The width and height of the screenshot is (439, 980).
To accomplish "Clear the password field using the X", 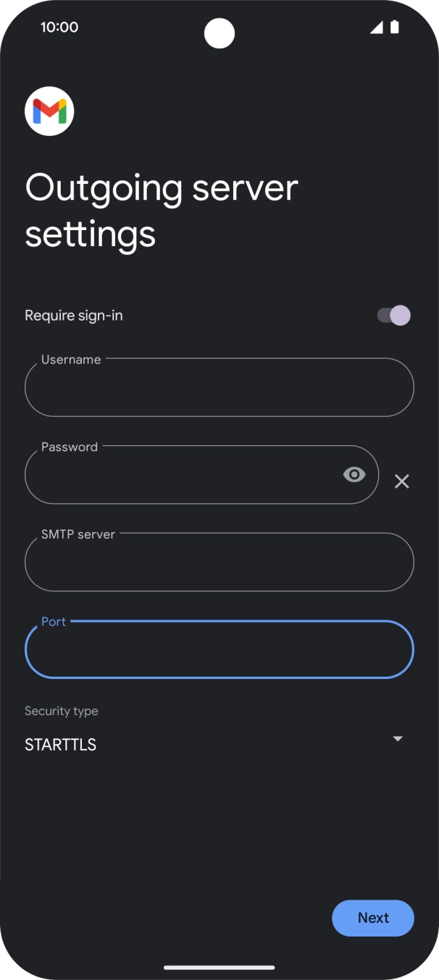I will pos(402,481).
